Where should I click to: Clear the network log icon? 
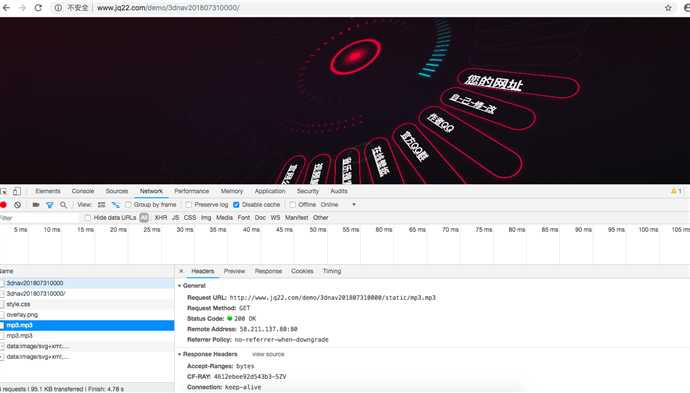click(x=18, y=205)
